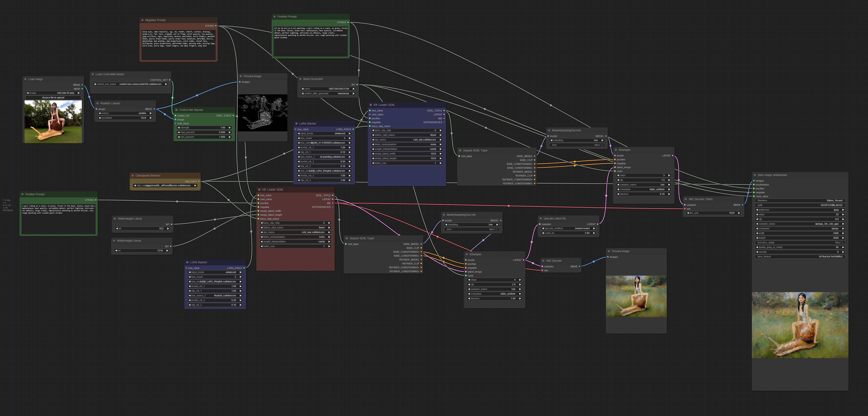868x416 pixels.
Task: Decrease tile_size using the left arrow
Action: [x=688, y=213]
